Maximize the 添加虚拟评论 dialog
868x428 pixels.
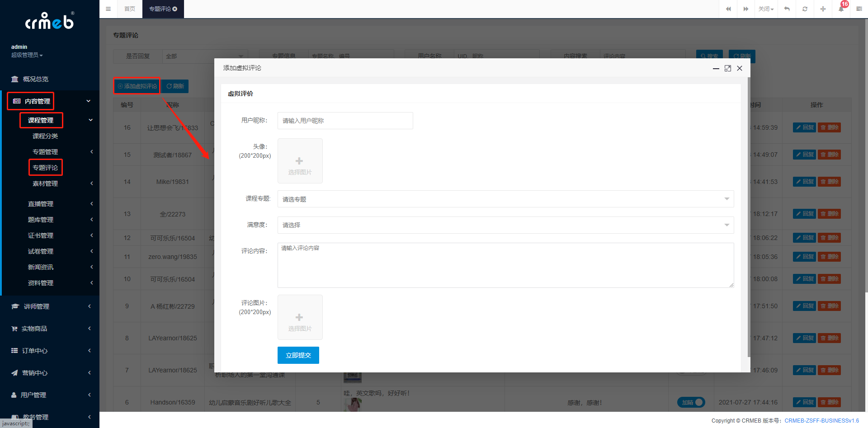[x=728, y=68]
